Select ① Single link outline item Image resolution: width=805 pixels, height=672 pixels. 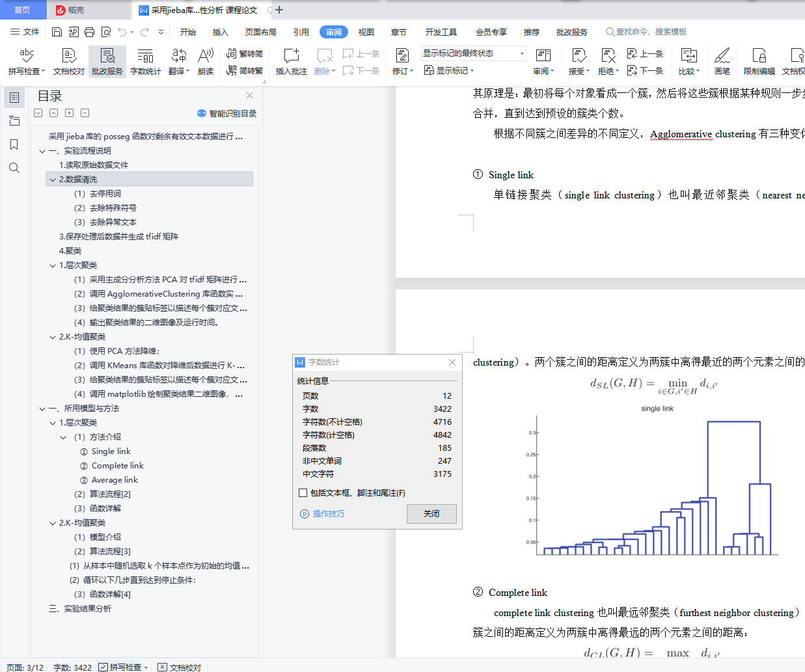pyautogui.click(x=105, y=451)
